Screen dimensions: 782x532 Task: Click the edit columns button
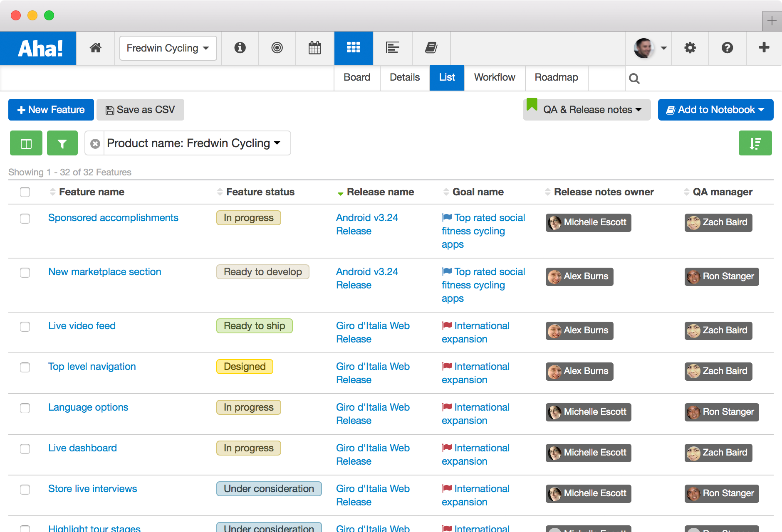click(x=26, y=143)
